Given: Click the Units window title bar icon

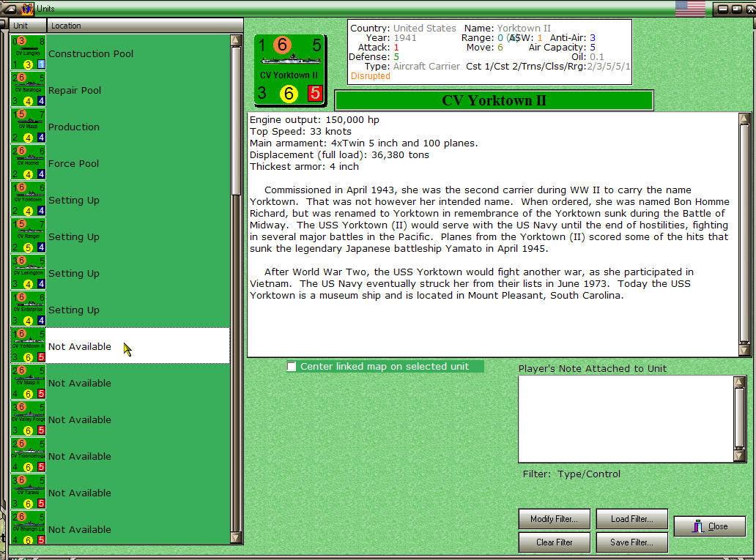Looking at the screenshot, I should (x=28, y=8).
